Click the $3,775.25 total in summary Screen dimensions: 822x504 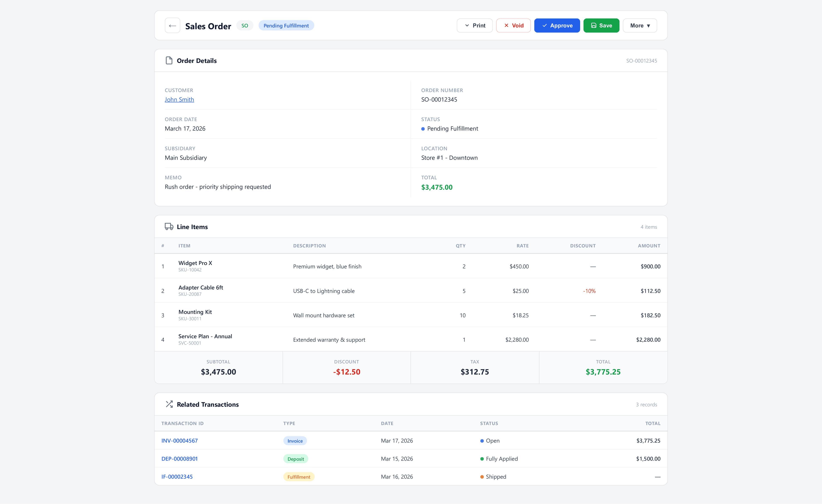tap(603, 372)
